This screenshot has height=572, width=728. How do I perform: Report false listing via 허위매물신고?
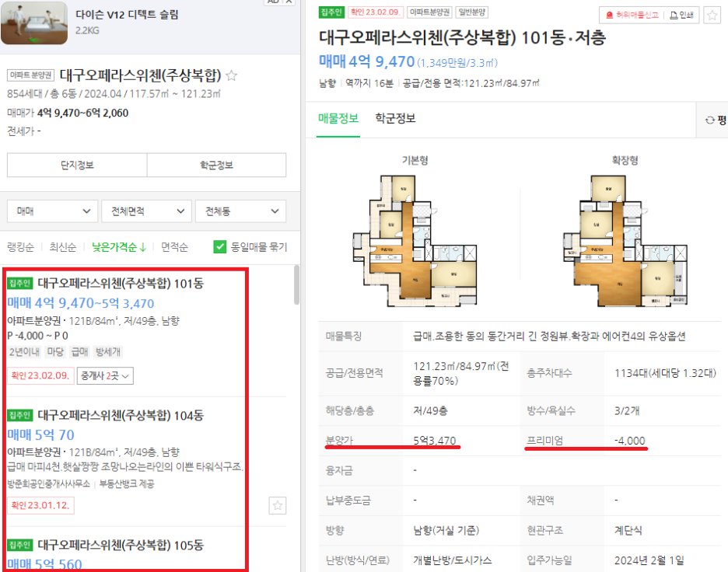(632, 16)
